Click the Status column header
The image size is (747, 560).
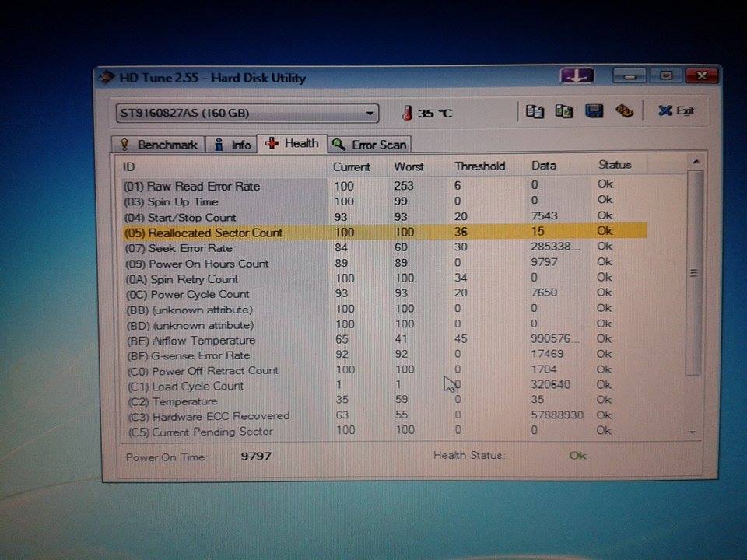(619, 165)
